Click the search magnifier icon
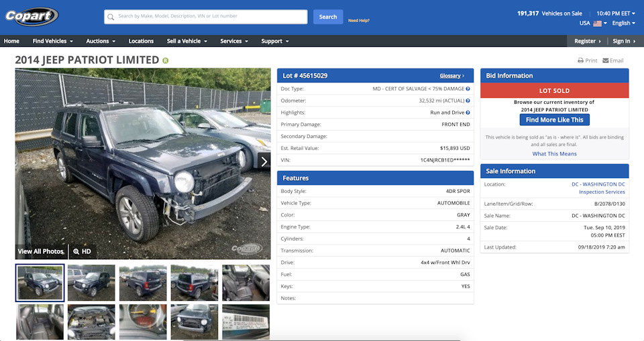 tap(111, 17)
